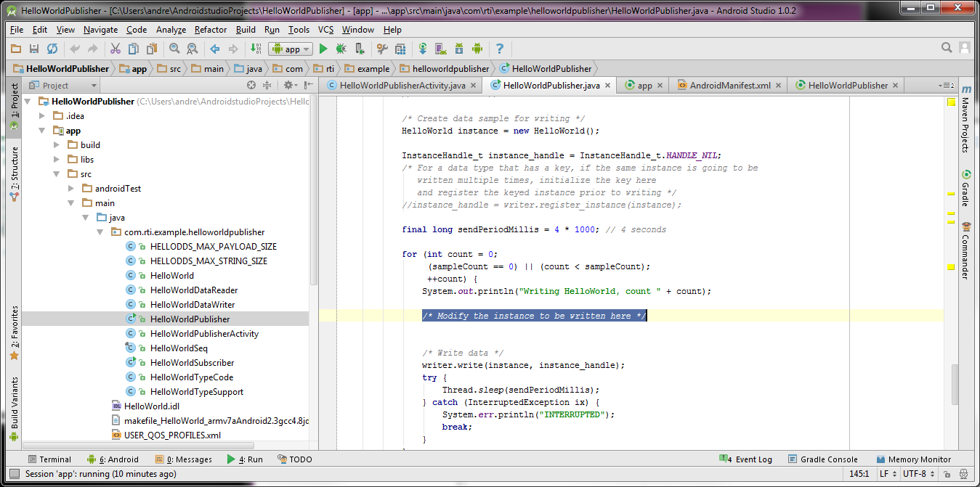Toggle the Build Variants side tab
Image resolution: width=980 pixels, height=487 pixels.
click(14, 409)
